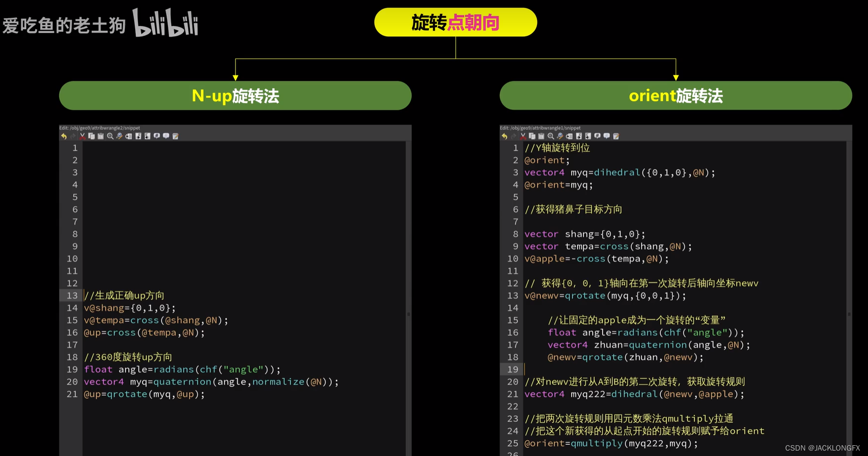Image resolution: width=868 pixels, height=456 pixels.
Task: Click float angle line in attribwrangle1 editor
Action: 646,332
